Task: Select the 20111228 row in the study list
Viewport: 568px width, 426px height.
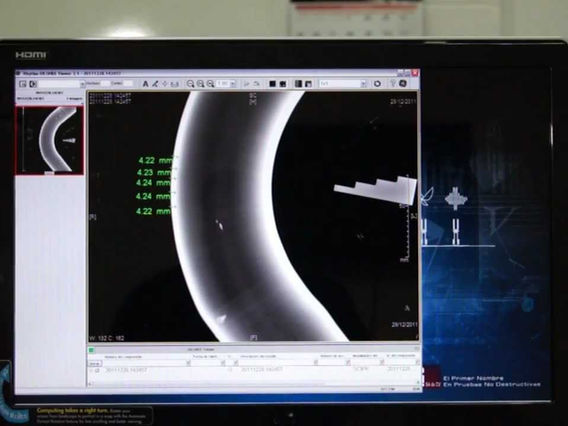Action: coord(254,370)
